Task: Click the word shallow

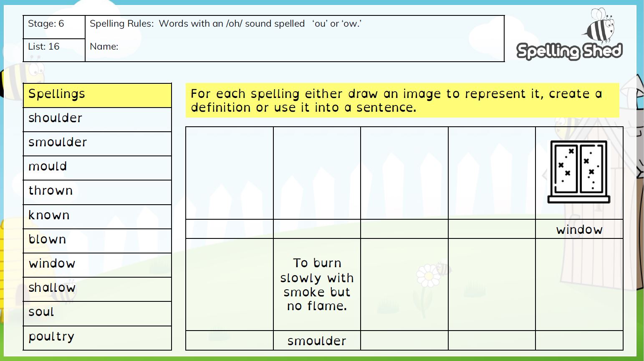Action: (x=52, y=288)
